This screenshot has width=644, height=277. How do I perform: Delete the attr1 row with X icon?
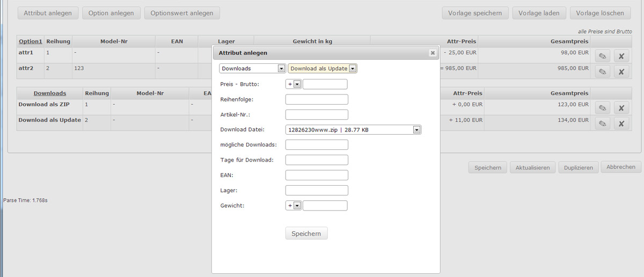pyautogui.click(x=621, y=55)
